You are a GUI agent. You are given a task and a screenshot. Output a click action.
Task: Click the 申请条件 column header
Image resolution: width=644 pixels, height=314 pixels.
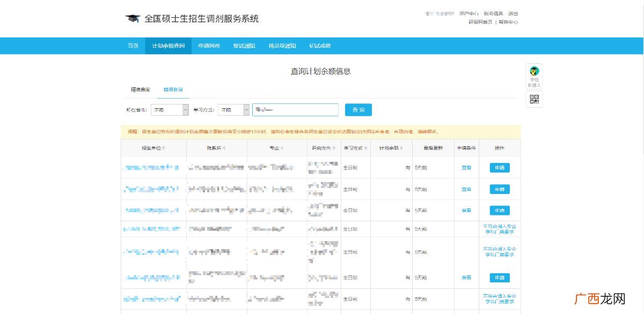(x=466, y=148)
